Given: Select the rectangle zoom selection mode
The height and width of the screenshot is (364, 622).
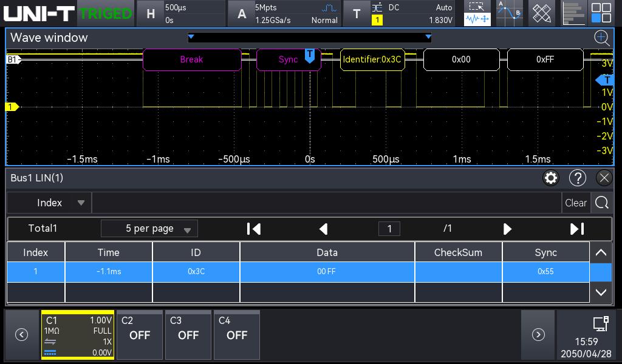Looking at the screenshot, I should [x=477, y=7].
